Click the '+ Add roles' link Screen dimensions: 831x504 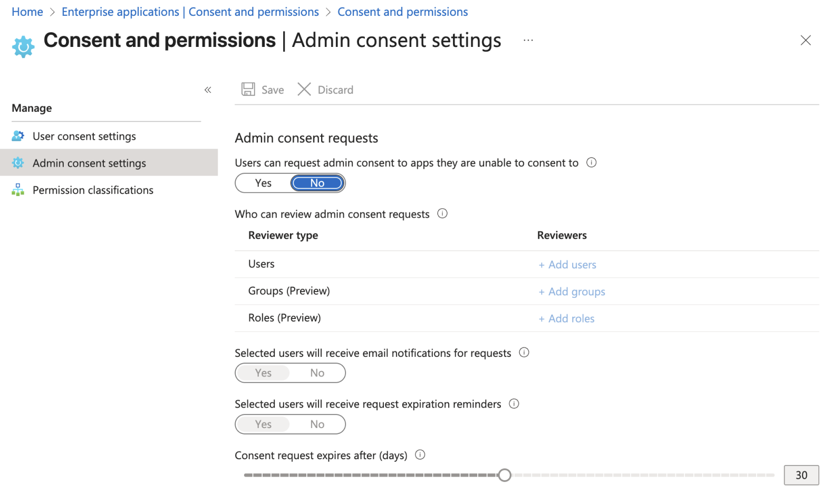click(566, 318)
